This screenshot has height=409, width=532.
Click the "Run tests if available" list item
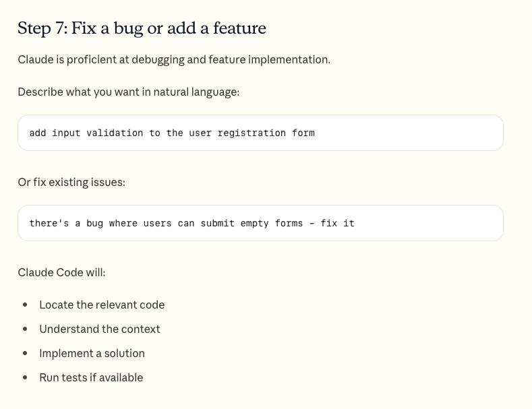pyautogui.click(x=91, y=378)
